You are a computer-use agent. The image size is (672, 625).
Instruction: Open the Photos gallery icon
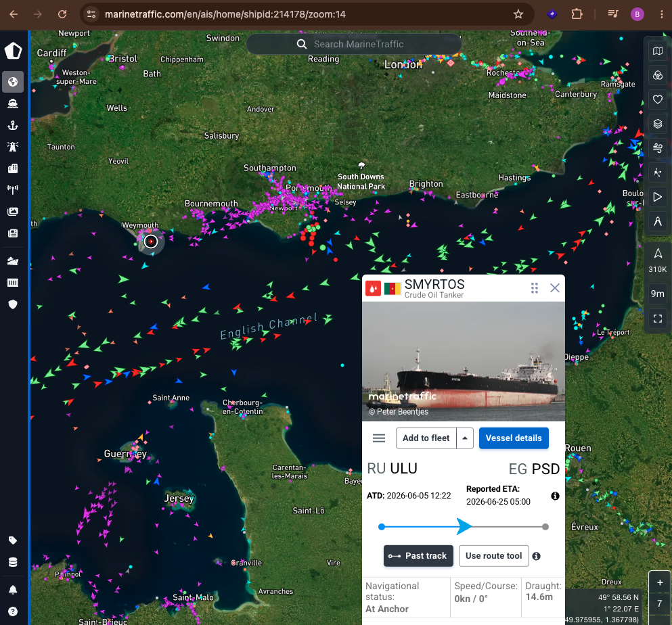tap(13, 212)
